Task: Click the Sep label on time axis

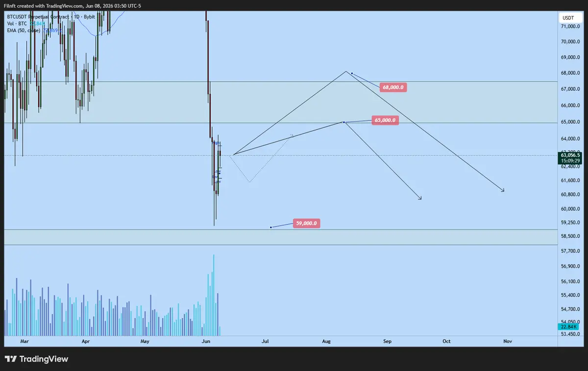Action: [388, 341]
